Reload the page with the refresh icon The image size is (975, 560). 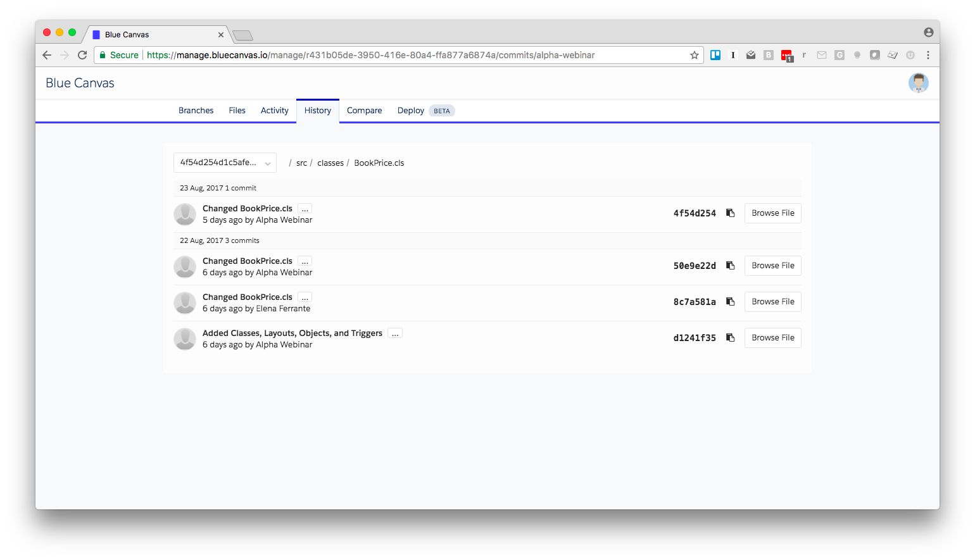click(x=82, y=55)
